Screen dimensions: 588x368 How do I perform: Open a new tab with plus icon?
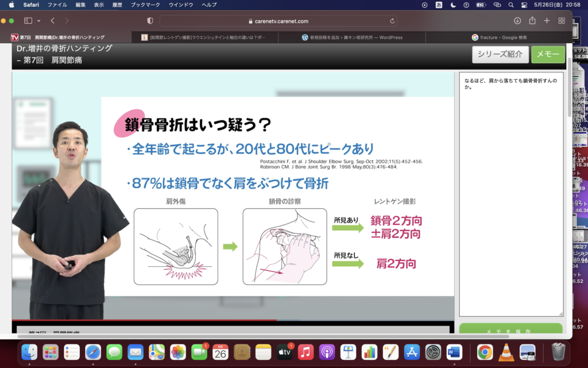pyautogui.click(x=547, y=21)
